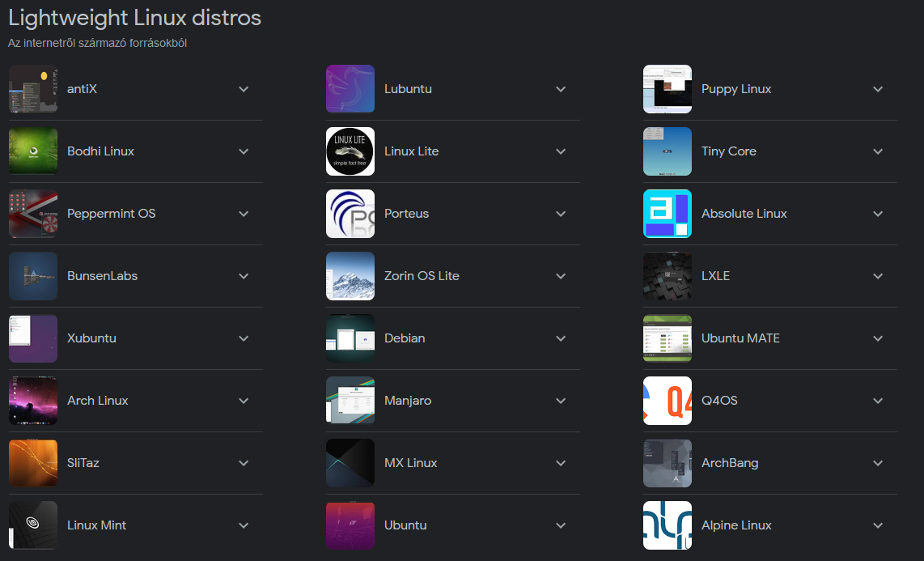Click the 'Lightweight Linux distros' heading

click(x=134, y=18)
